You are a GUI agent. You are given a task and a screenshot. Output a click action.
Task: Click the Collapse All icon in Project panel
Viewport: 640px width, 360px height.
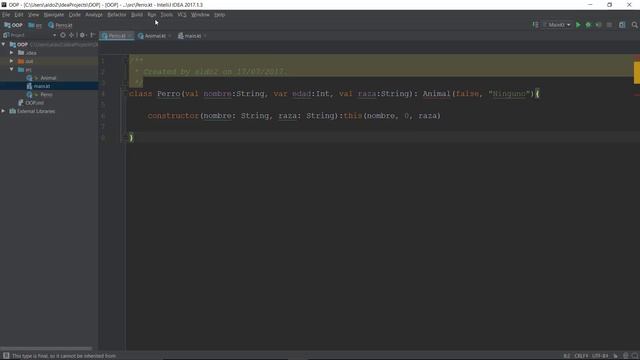tap(72, 35)
